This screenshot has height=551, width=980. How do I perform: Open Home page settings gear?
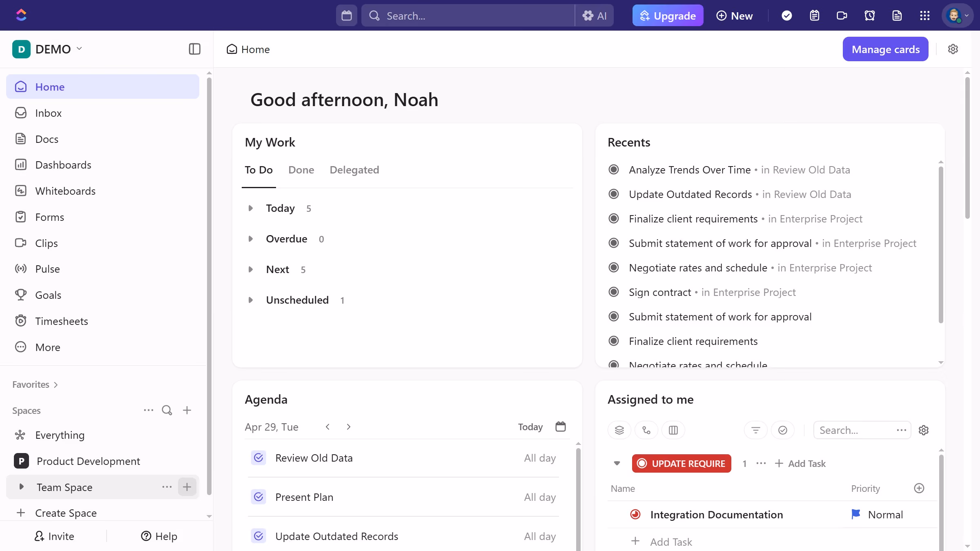click(x=953, y=49)
